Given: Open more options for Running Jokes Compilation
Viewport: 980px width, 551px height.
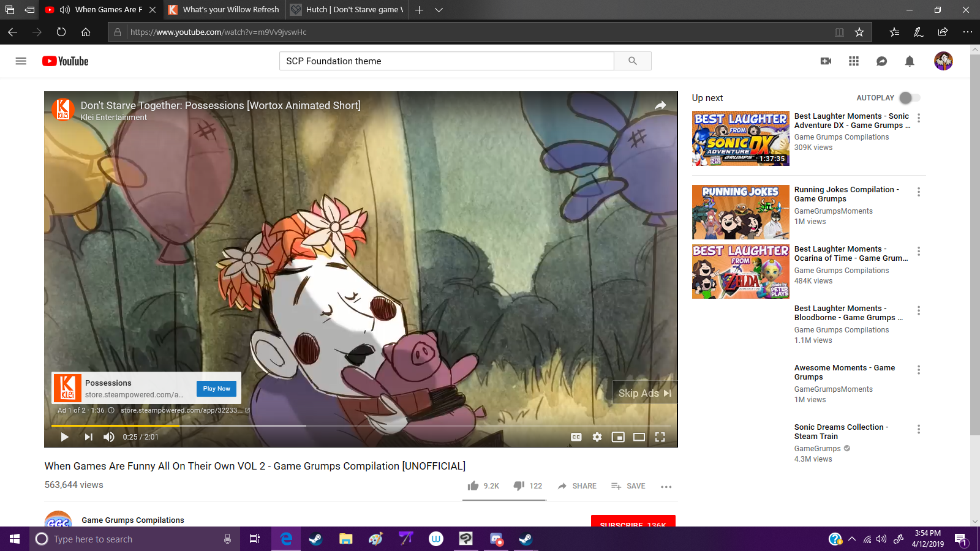Looking at the screenshot, I should (x=918, y=192).
